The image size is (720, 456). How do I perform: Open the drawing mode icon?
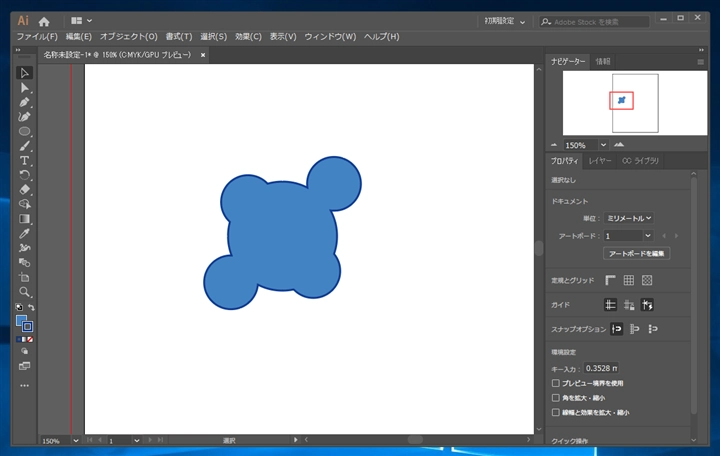(x=24, y=351)
